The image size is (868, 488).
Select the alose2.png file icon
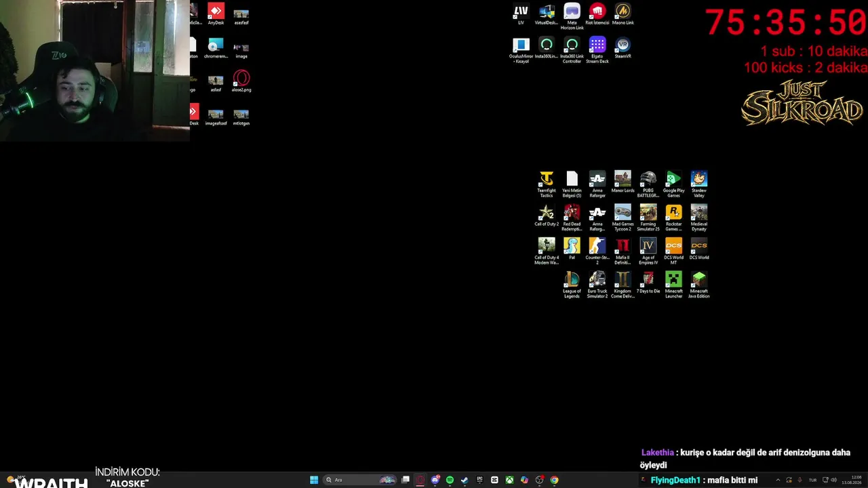point(241,81)
